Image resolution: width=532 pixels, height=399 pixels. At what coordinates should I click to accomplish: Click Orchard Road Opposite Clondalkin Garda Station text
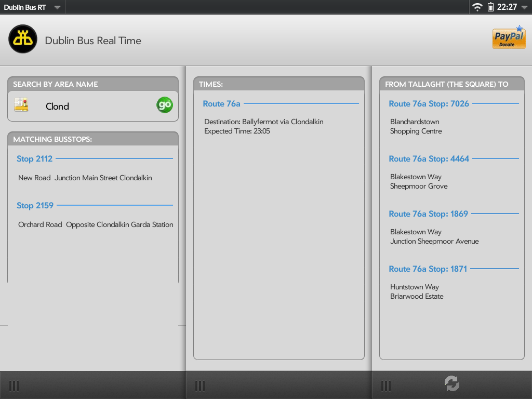[96, 224]
